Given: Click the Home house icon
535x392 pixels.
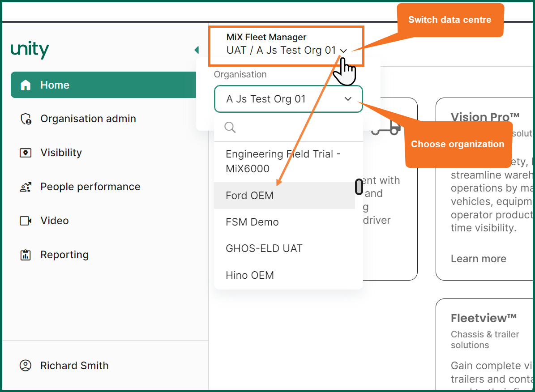Looking at the screenshot, I should 26,85.
